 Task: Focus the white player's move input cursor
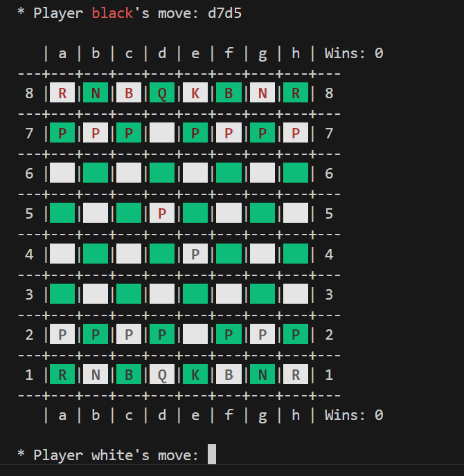tap(212, 455)
